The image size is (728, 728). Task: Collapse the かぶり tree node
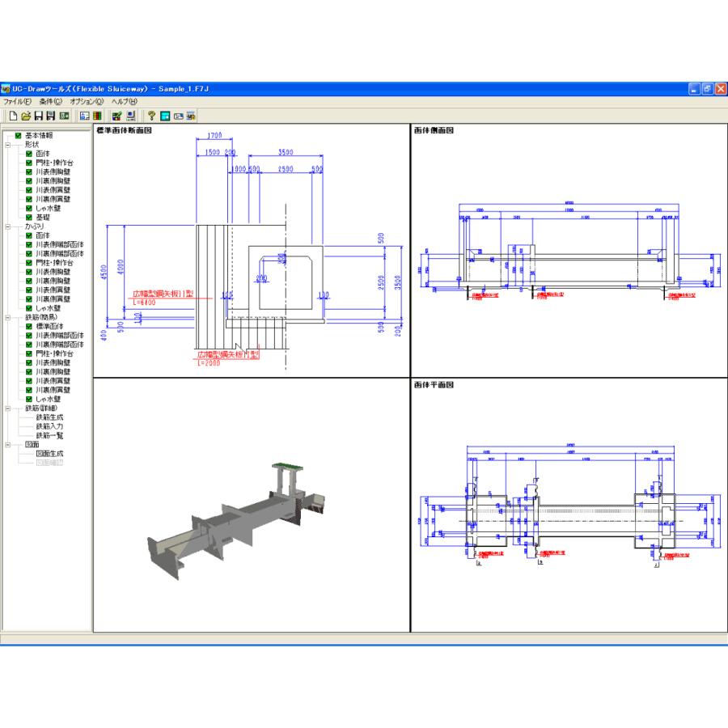(7, 226)
